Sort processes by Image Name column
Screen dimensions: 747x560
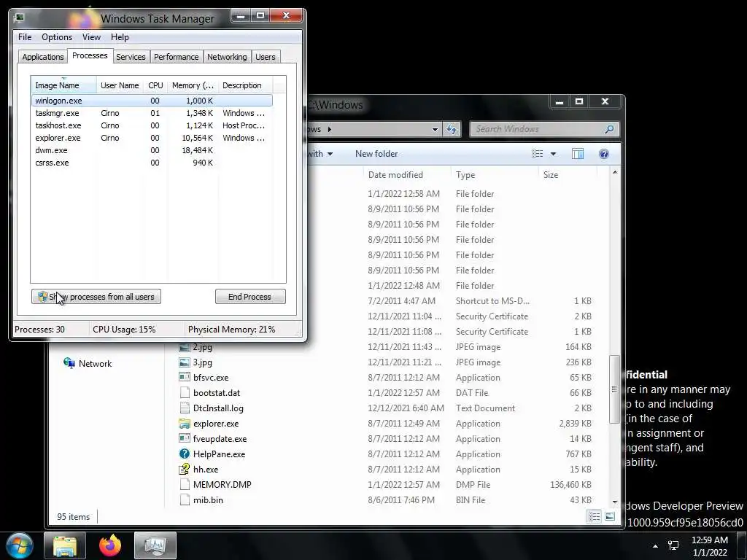coord(64,85)
